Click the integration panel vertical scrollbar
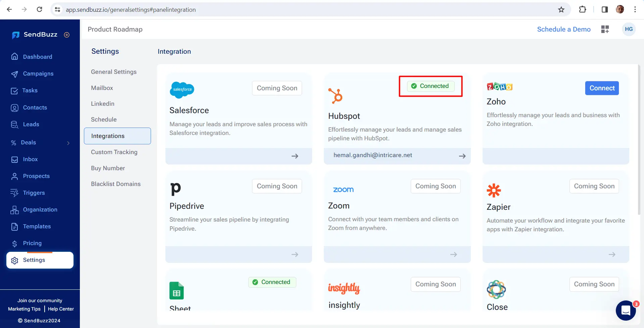644x328 pixels. (639, 139)
